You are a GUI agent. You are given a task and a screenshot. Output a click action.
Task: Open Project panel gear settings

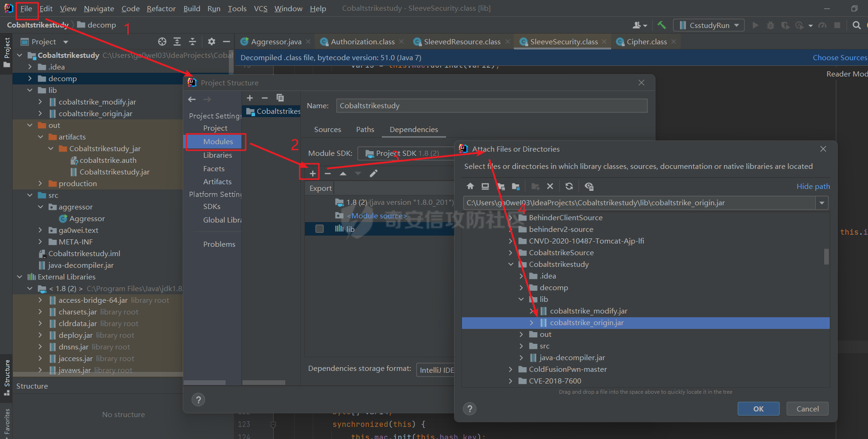pyautogui.click(x=212, y=42)
